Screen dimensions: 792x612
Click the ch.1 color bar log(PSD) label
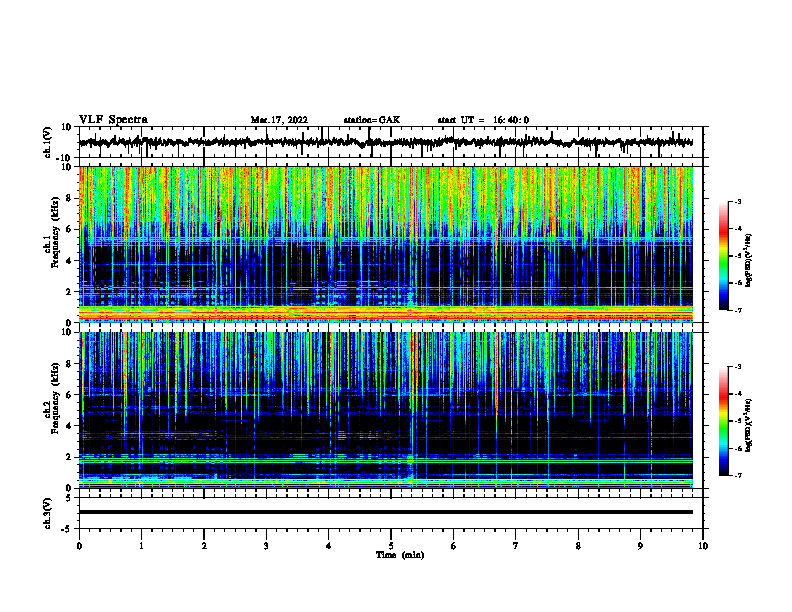click(749, 260)
